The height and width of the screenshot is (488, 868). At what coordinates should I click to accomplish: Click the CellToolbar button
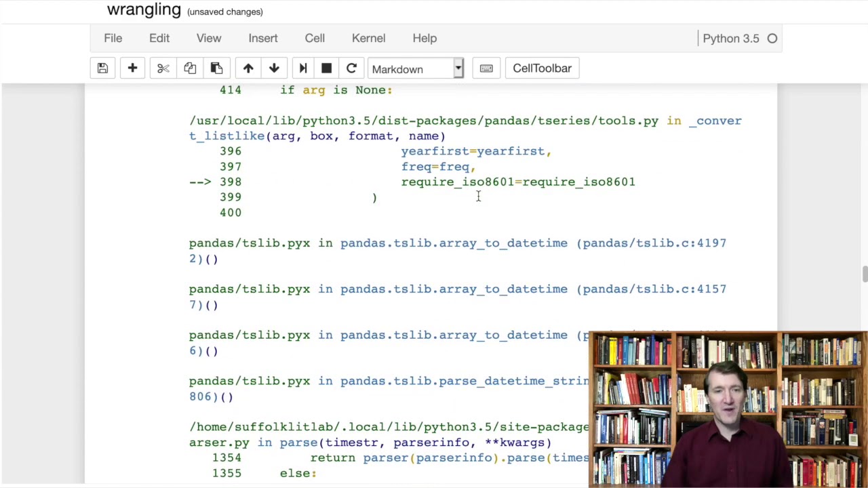(x=542, y=68)
